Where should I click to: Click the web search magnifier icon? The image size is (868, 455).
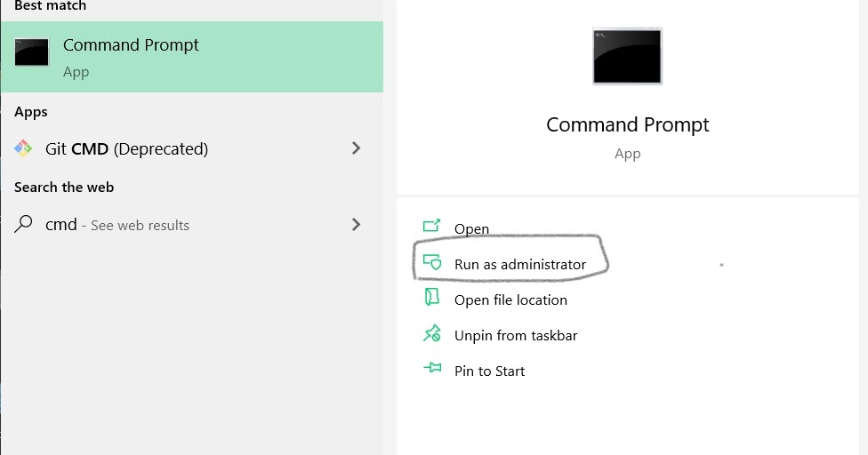pyautogui.click(x=23, y=224)
